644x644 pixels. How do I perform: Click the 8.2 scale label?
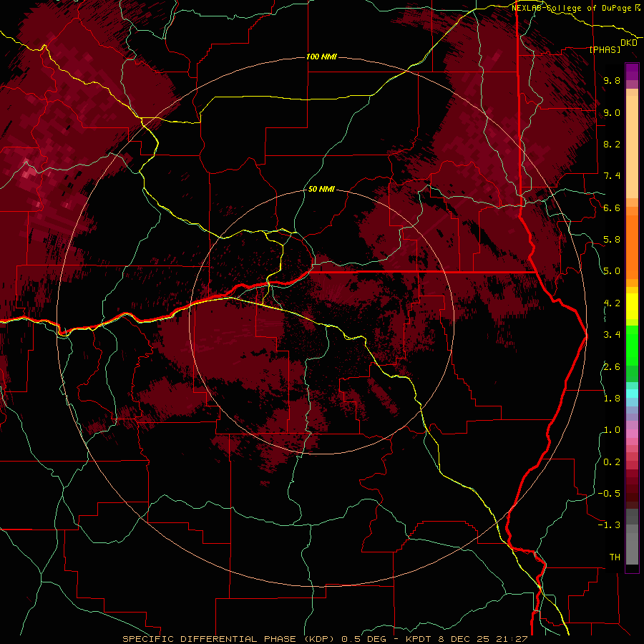pos(612,144)
